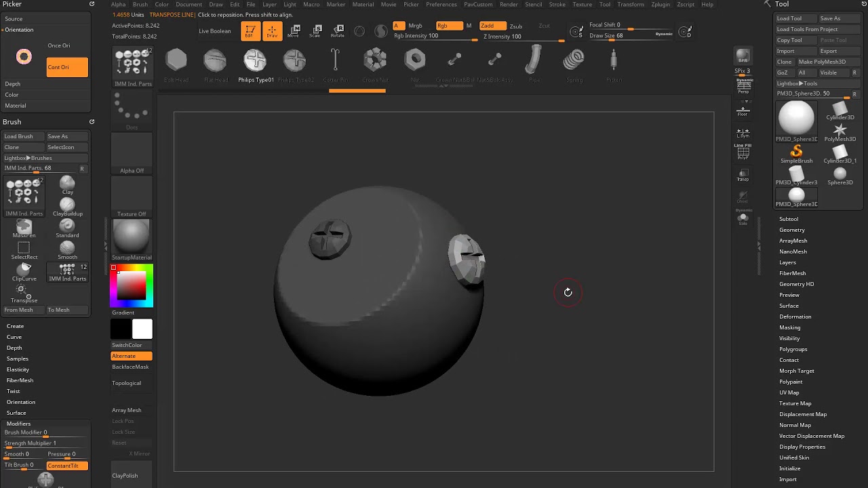Expand the Deformation section
The image size is (868, 488).
795,317
